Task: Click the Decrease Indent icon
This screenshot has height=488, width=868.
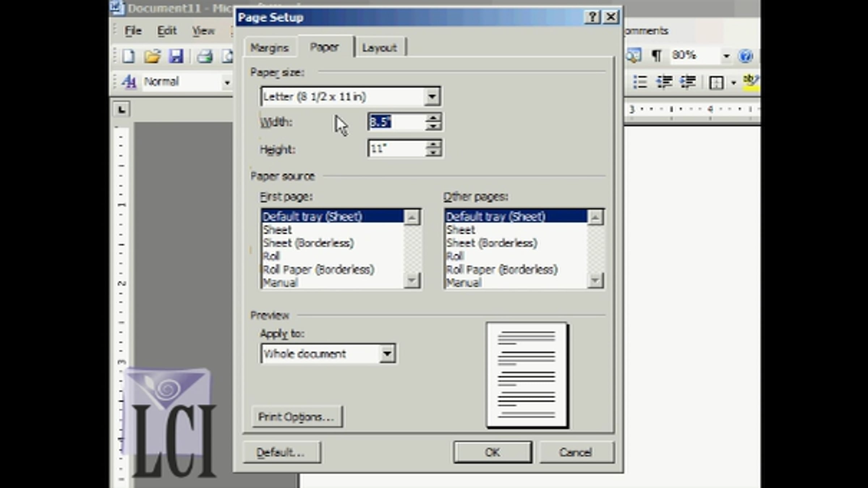Action: tap(664, 82)
